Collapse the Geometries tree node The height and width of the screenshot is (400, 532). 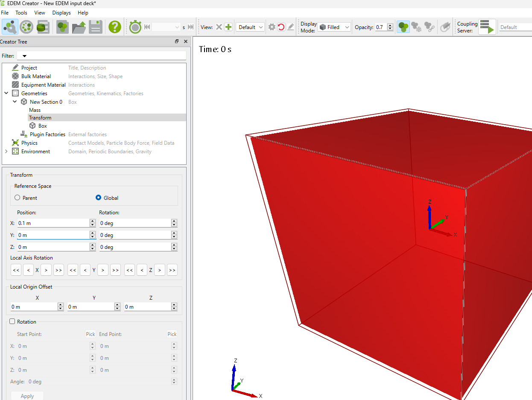point(6,93)
